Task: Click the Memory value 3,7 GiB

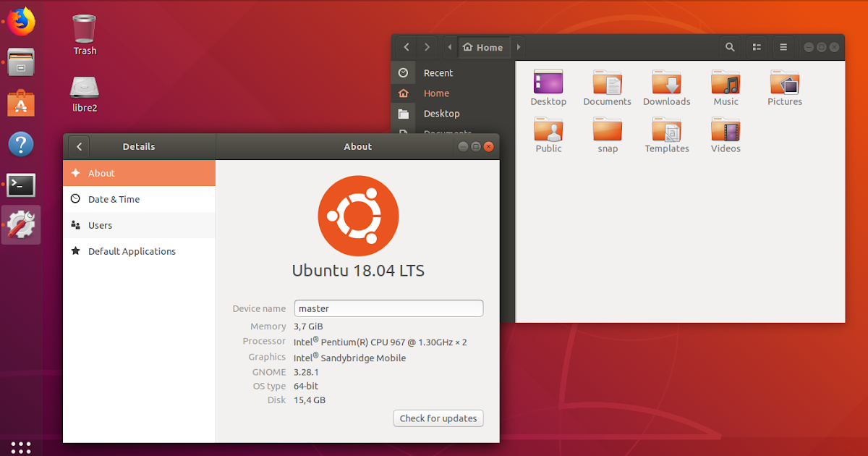Action: pos(308,326)
